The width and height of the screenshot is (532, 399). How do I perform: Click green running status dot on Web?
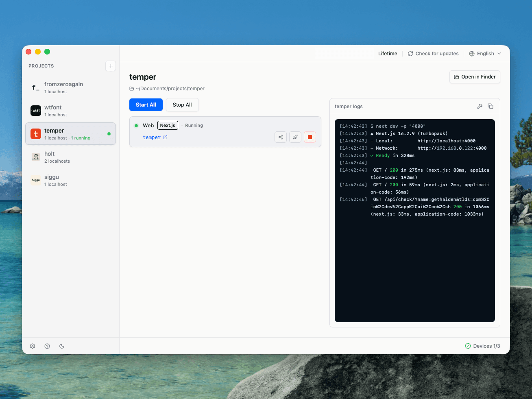pyautogui.click(x=136, y=126)
